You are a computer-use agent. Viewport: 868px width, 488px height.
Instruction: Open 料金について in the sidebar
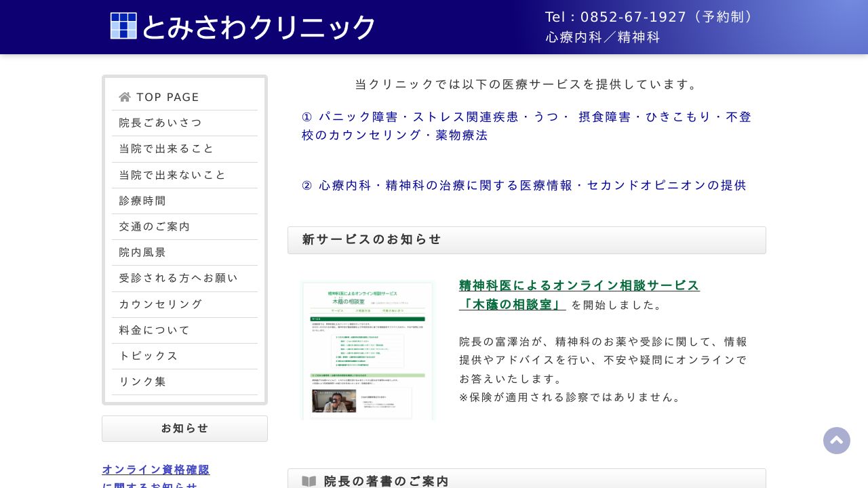(155, 330)
